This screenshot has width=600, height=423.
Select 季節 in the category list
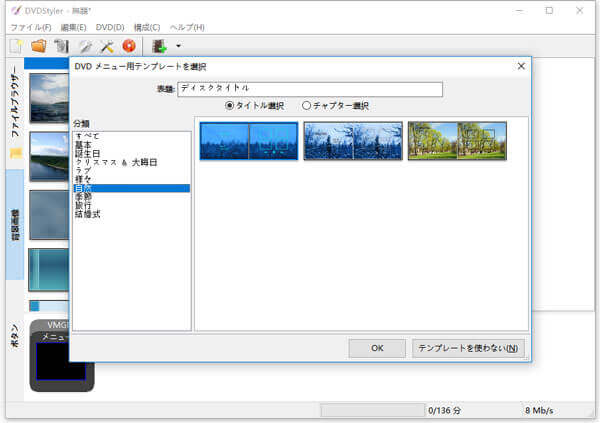pyautogui.click(x=132, y=197)
